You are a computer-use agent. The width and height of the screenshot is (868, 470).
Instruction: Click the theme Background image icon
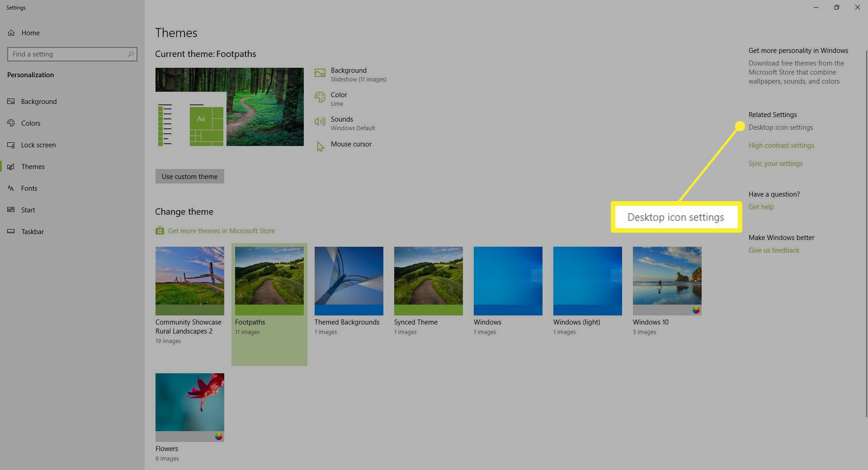click(x=320, y=73)
